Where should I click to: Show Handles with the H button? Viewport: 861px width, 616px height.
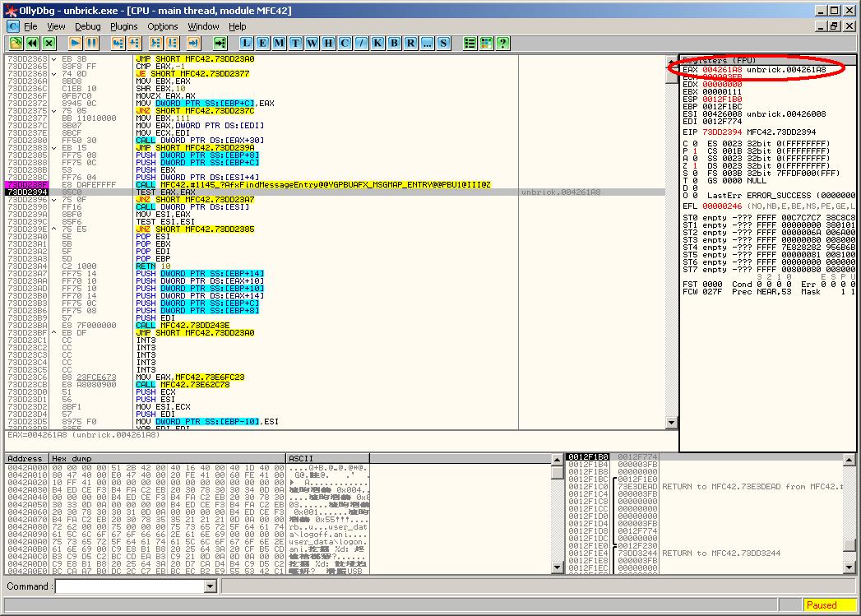329,43
